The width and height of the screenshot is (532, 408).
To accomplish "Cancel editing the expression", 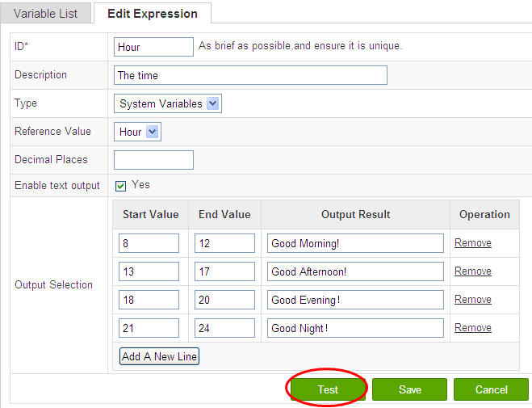I will point(491,389).
